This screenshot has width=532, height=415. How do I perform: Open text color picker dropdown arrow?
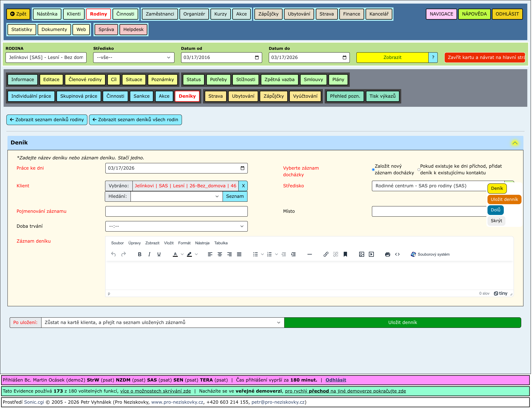(x=182, y=254)
